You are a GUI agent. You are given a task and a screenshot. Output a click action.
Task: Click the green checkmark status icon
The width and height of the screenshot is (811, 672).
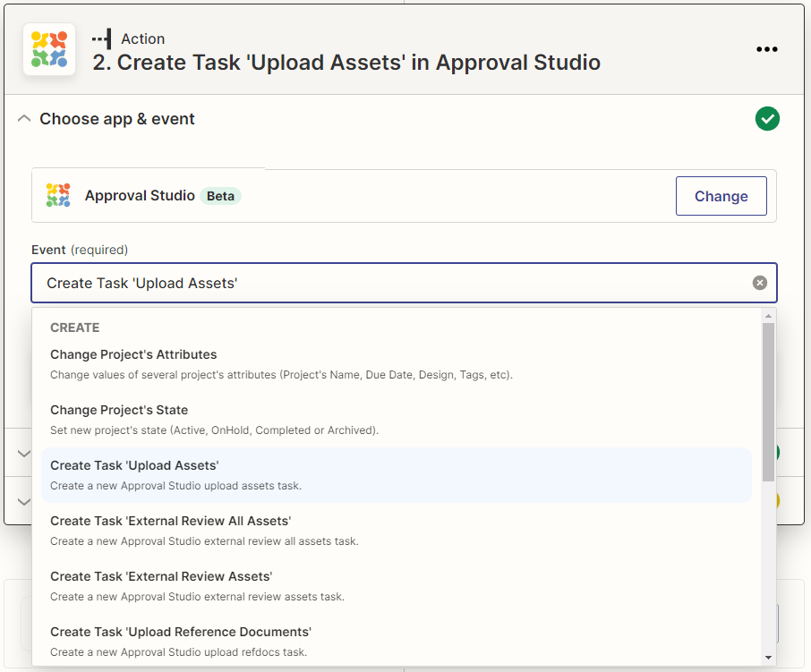tap(766, 119)
